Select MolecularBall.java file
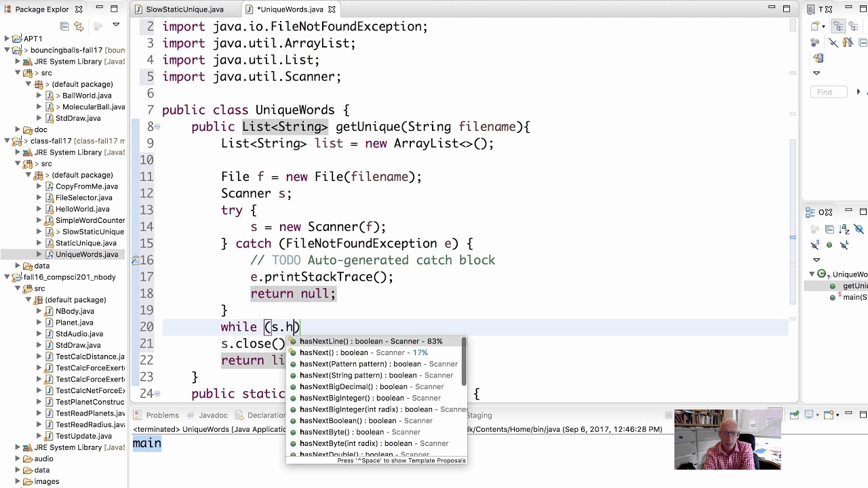Viewport: 868px width, 488px height. pyautogui.click(x=93, y=107)
